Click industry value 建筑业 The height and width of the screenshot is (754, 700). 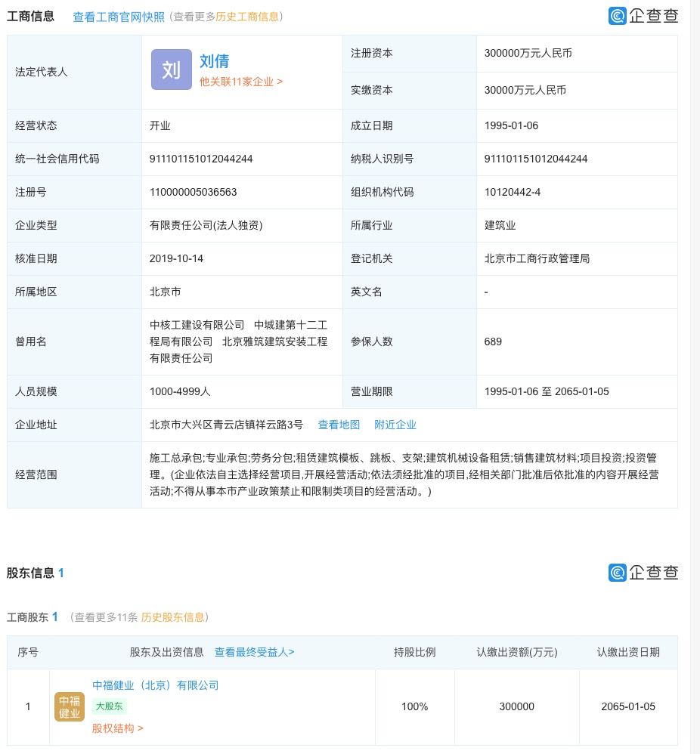(500, 225)
